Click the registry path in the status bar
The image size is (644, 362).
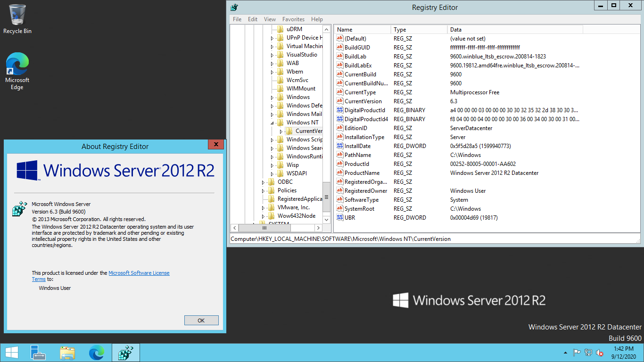click(x=340, y=239)
